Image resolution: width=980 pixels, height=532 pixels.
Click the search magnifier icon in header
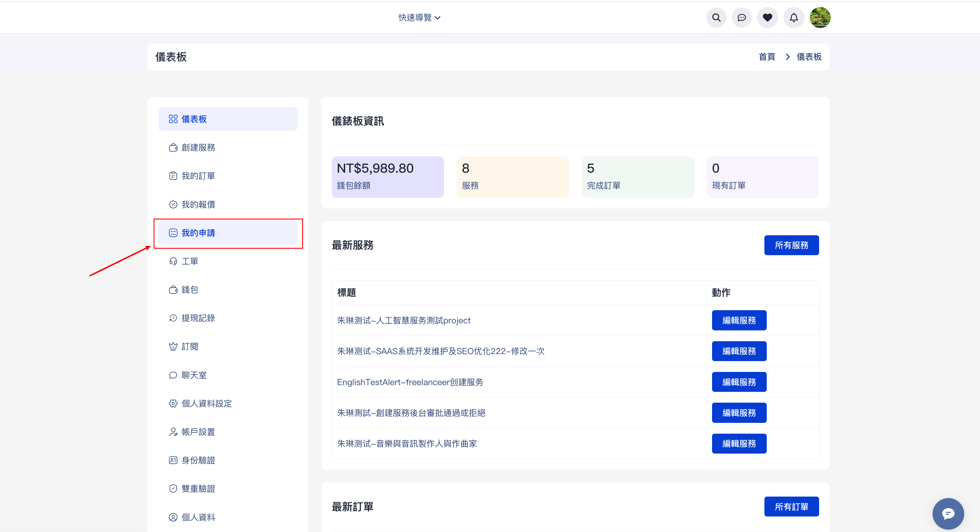pyautogui.click(x=716, y=18)
